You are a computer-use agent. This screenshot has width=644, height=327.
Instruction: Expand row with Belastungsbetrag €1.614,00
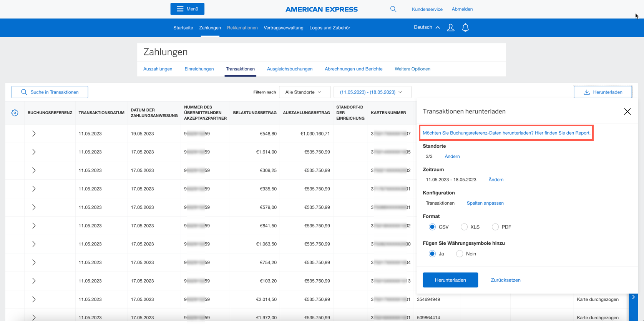coord(34,152)
